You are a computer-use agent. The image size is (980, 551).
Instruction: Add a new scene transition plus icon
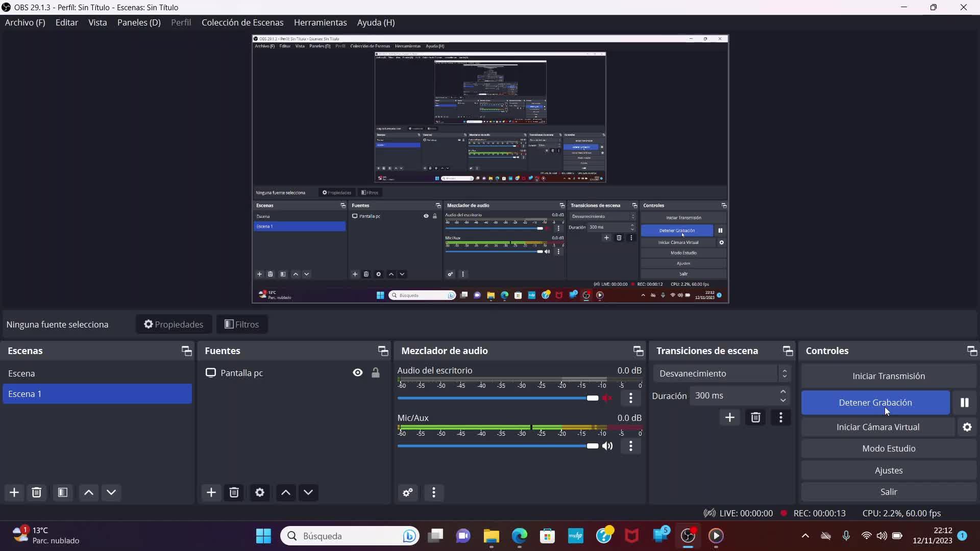[x=729, y=417]
